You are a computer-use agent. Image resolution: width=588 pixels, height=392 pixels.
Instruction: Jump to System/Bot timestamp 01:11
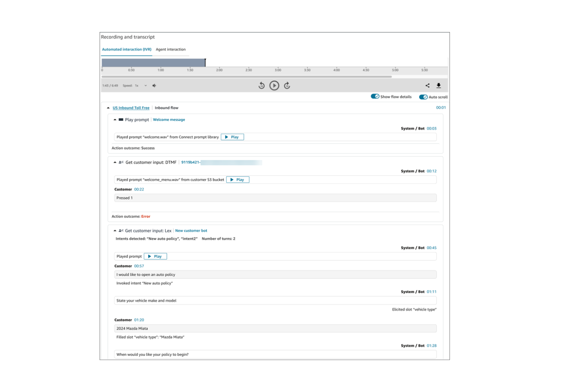[431, 292]
